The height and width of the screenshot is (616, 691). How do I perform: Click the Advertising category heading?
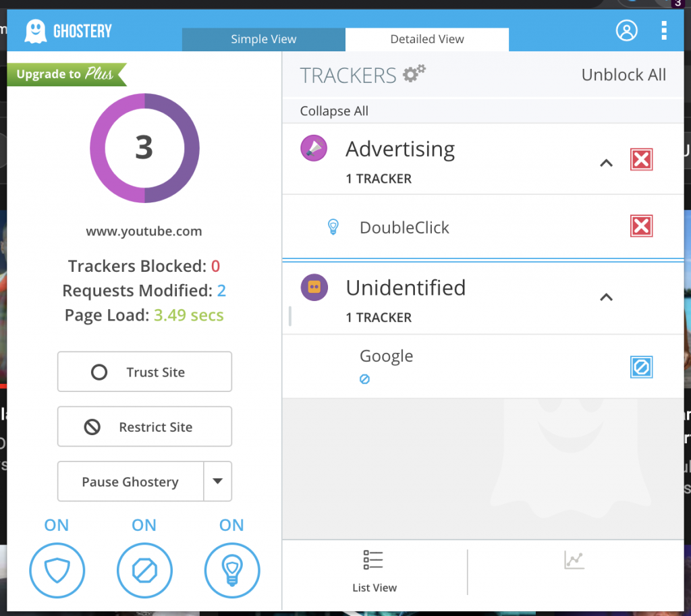[x=400, y=149]
